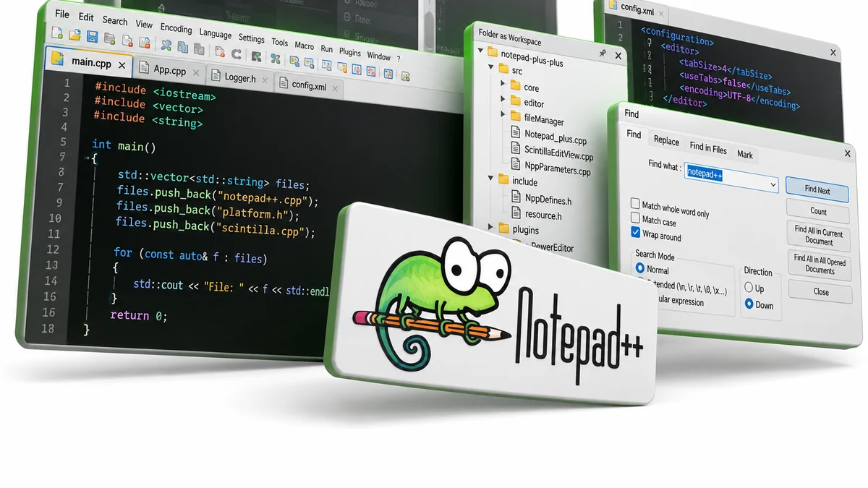Open the Language menu
The width and height of the screenshot is (868, 488).
click(215, 33)
